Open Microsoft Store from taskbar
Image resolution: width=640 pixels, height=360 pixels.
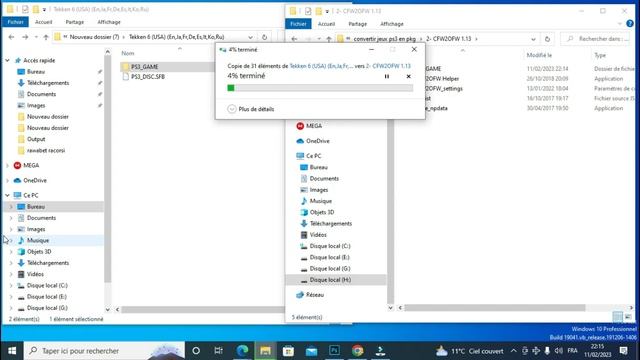click(289, 351)
